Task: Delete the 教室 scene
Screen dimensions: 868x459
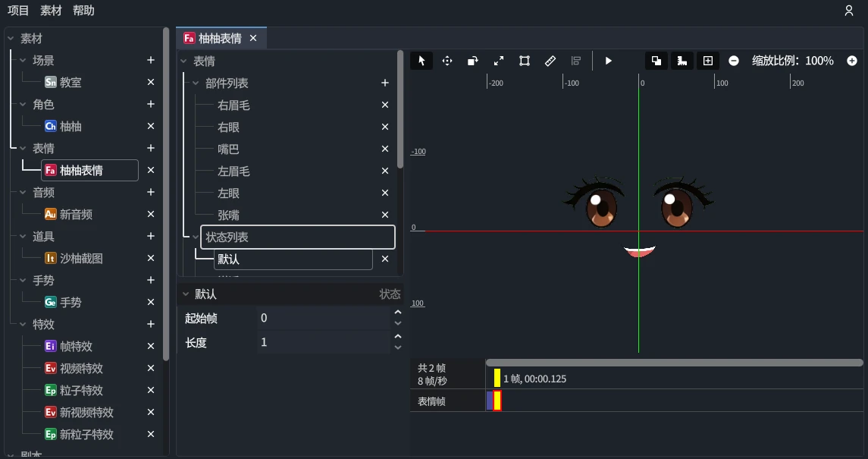Action: point(151,82)
